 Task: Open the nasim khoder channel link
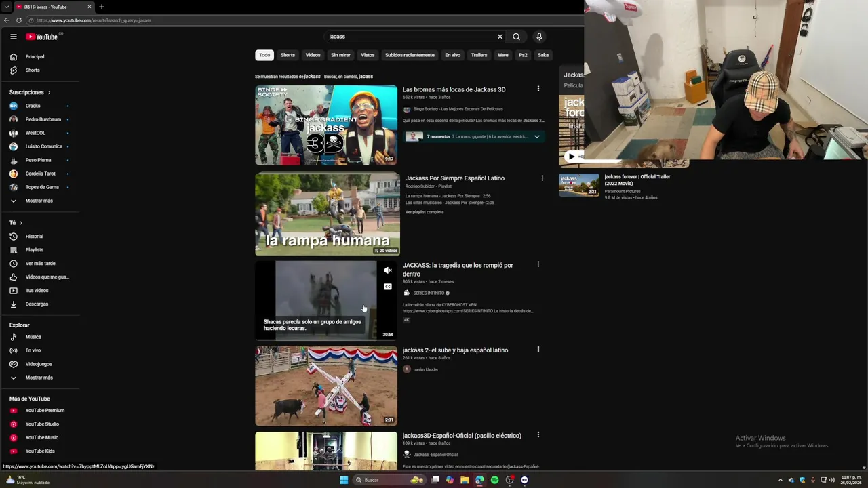pyautogui.click(x=426, y=370)
